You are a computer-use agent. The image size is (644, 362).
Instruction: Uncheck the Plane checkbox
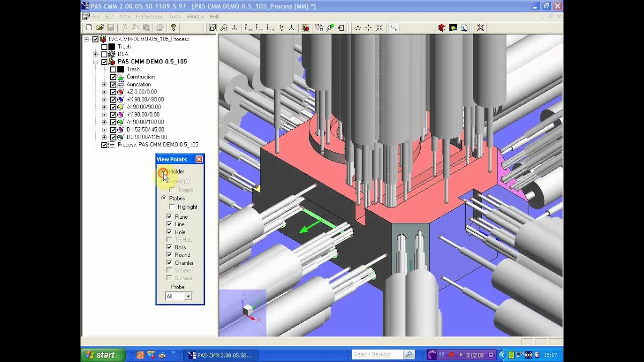[169, 217]
